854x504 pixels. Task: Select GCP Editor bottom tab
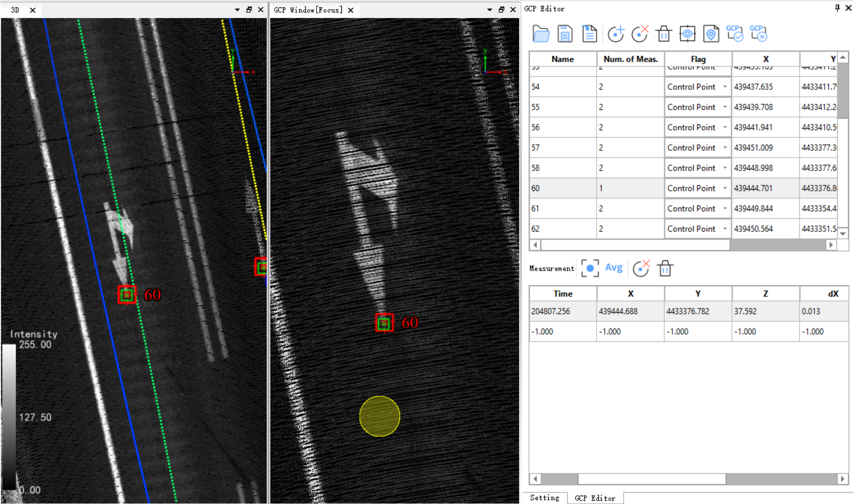[595, 498]
